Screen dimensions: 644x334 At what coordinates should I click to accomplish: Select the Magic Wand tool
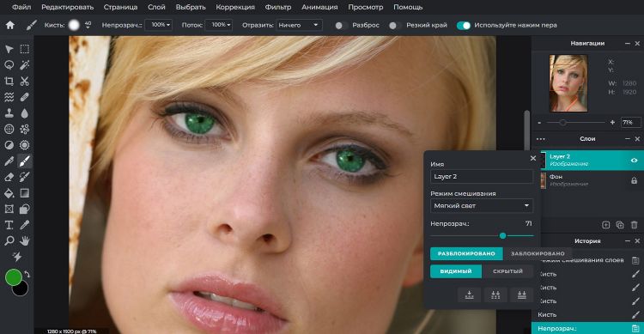click(x=25, y=65)
